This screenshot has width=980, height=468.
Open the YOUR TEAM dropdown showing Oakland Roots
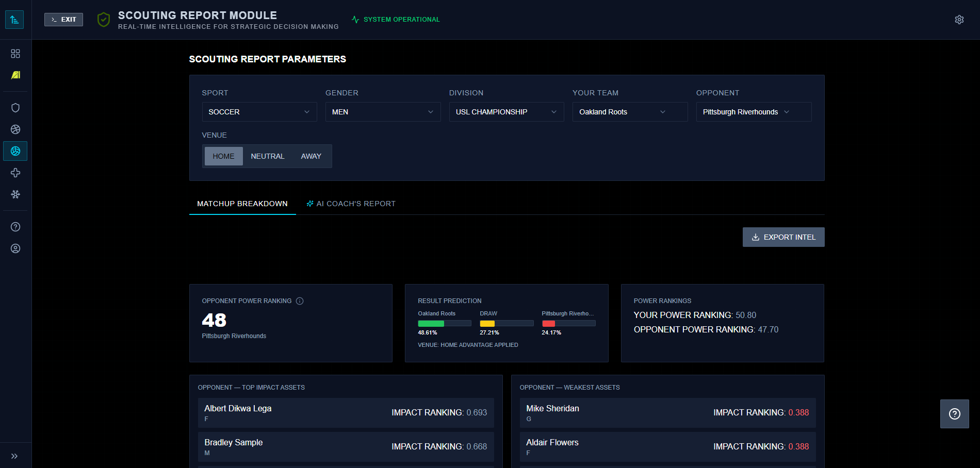630,112
